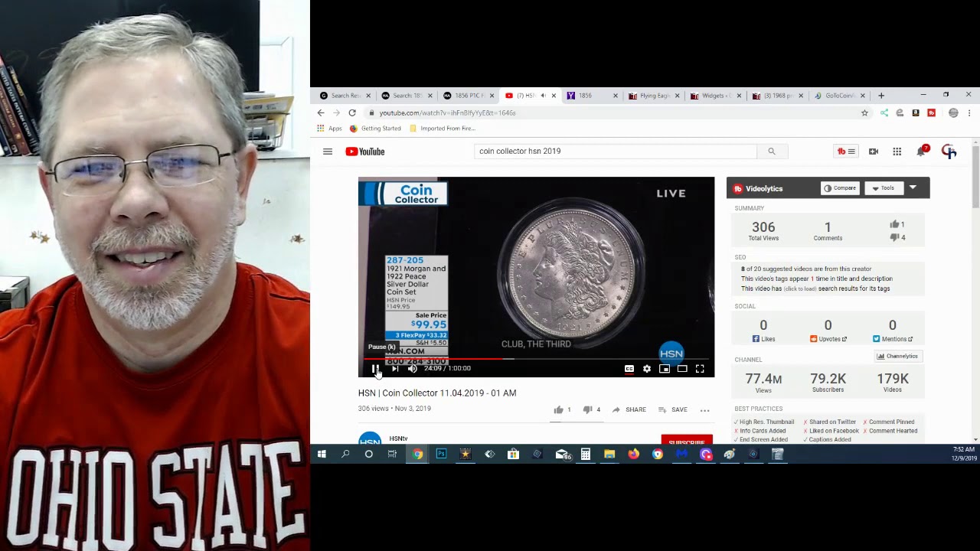Image resolution: width=980 pixels, height=551 pixels.
Task: Skip to the next video
Action: pyautogui.click(x=395, y=369)
